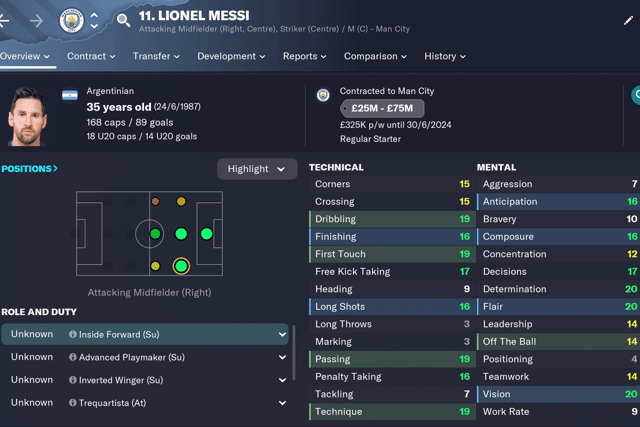Open the Contract tab menu
This screenshot has height=427, width=640.
pos(91,56)
